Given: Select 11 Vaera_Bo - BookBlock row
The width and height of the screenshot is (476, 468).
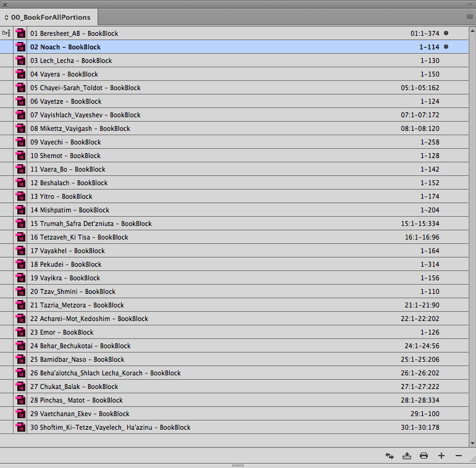Looking at the screenshot, I should pos(235,169).
